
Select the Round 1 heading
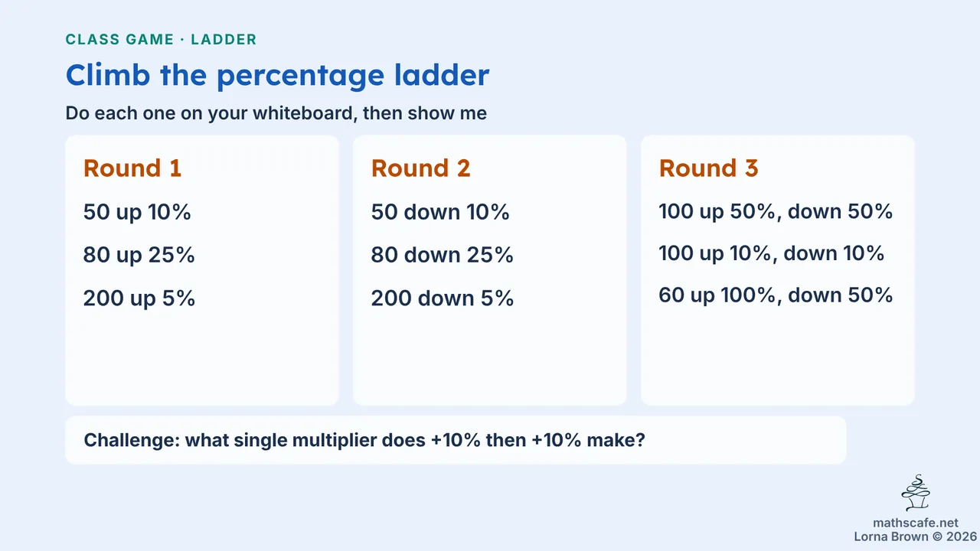coord(132,168)
